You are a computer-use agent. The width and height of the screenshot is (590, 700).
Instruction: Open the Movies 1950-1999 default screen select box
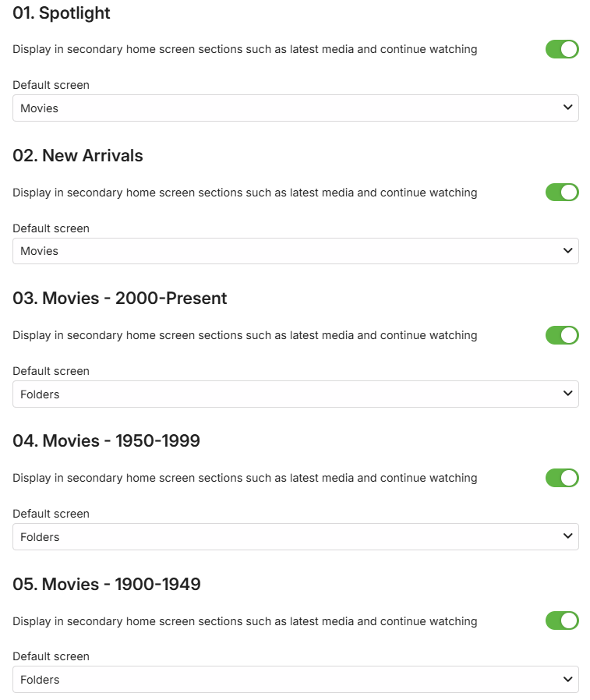[x=295, y=537]
